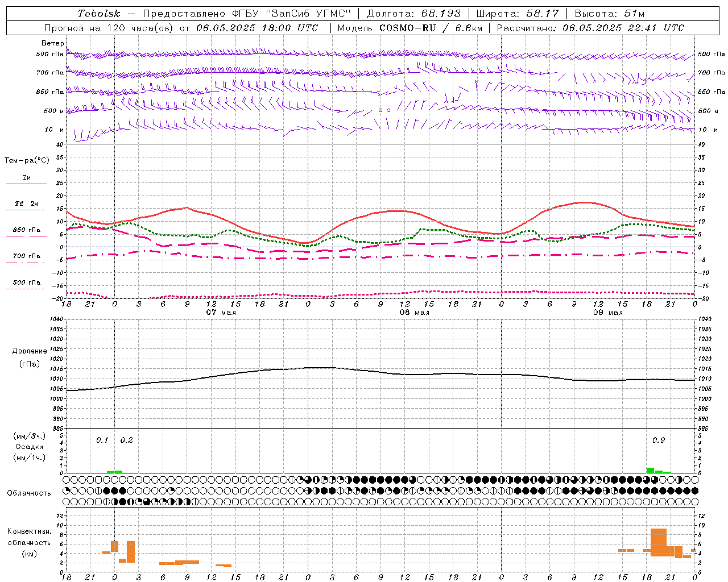Click the tallest orange convective bar on 09 мая
728x582 pixels.
tap(658, 542)
